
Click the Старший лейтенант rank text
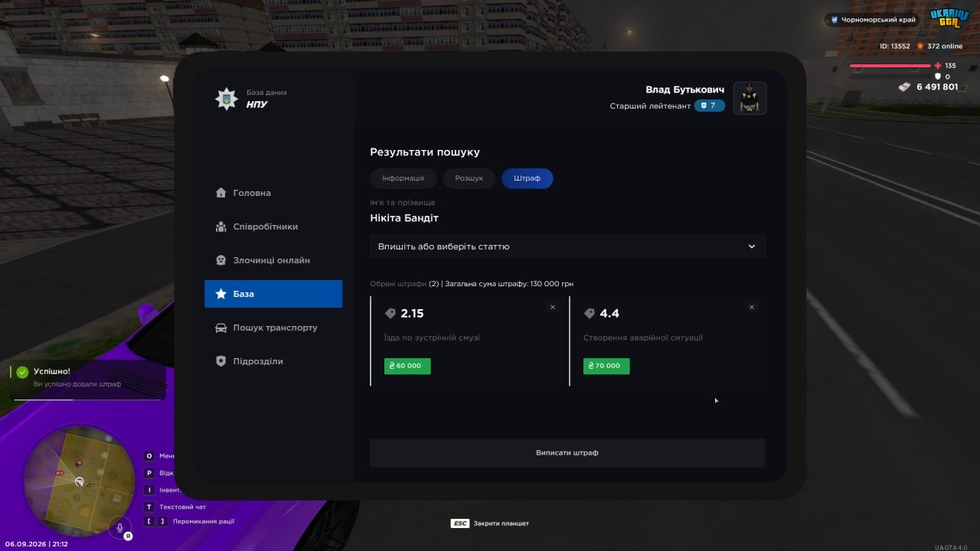(650, 106)
